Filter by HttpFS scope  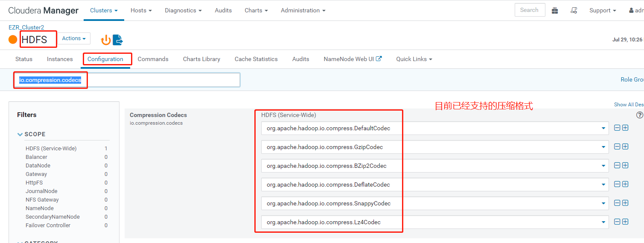point(34,183)
